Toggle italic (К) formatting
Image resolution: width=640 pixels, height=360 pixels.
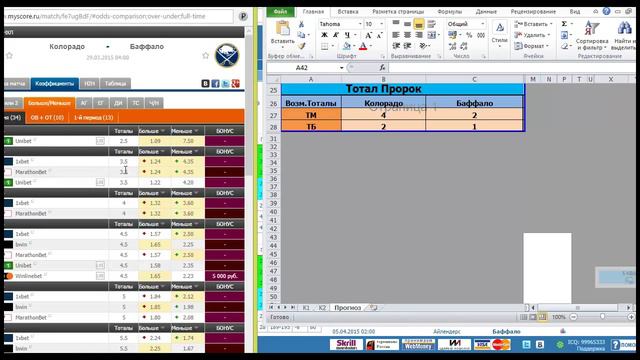click(336, 35)
